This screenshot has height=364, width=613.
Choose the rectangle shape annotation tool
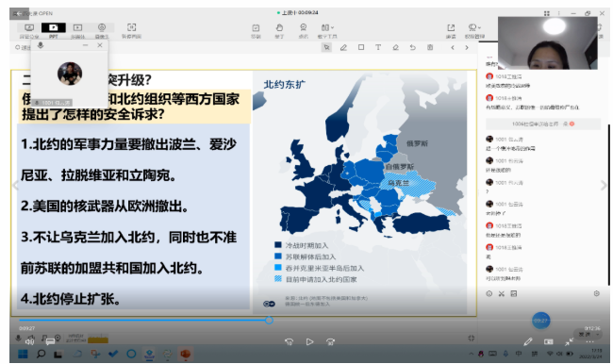point(361,47)
